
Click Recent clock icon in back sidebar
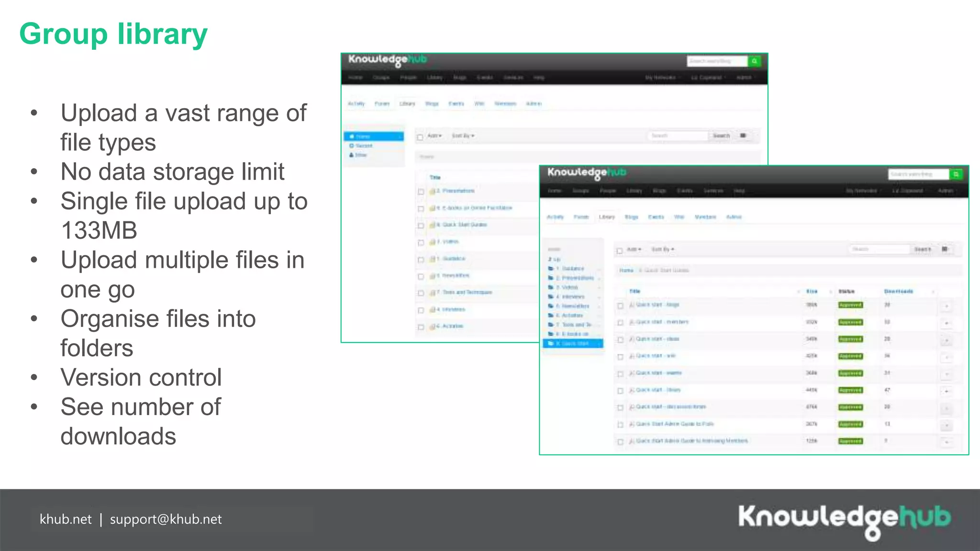click(352, 146)
